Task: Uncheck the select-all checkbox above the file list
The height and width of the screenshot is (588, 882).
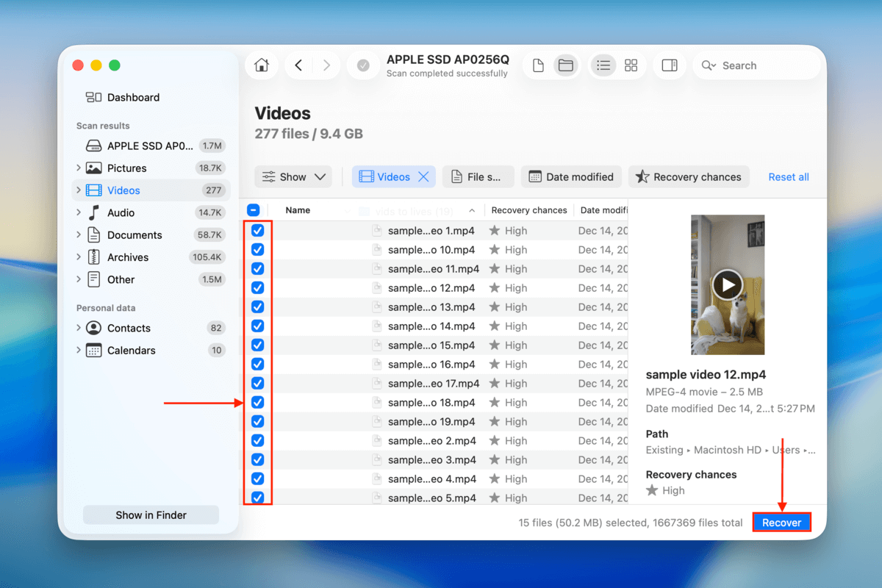Action: tap(254, 209)
